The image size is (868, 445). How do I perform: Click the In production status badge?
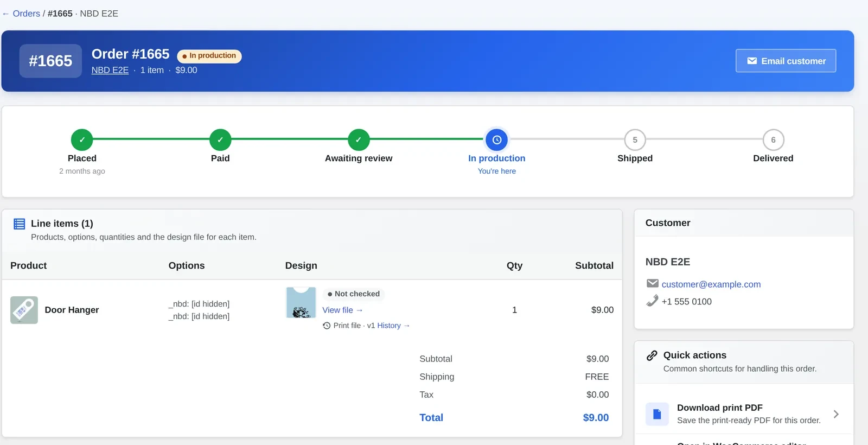(x=209, y=56)
